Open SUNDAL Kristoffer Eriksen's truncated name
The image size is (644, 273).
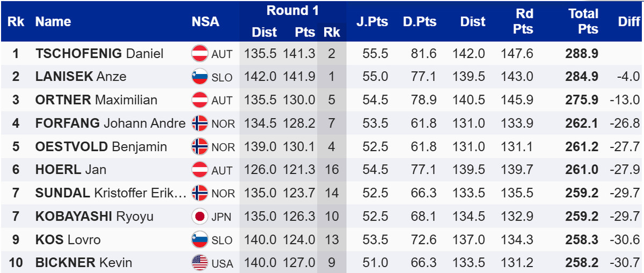[111, 193]
